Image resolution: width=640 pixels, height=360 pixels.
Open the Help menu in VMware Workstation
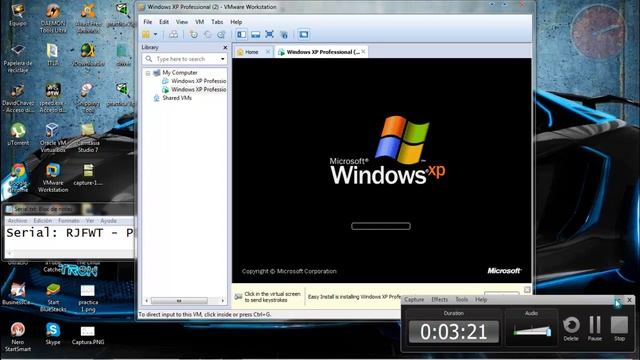coord(236,22)
